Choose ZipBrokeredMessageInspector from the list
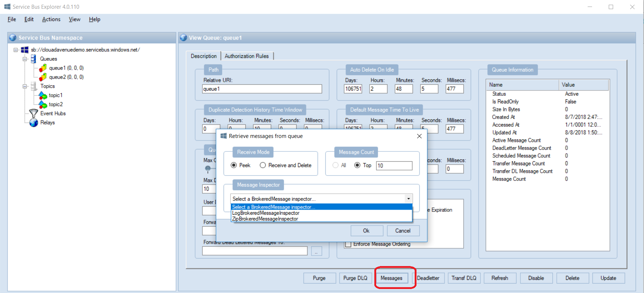This screenshot has width=644, height=293. coord(321,219)
